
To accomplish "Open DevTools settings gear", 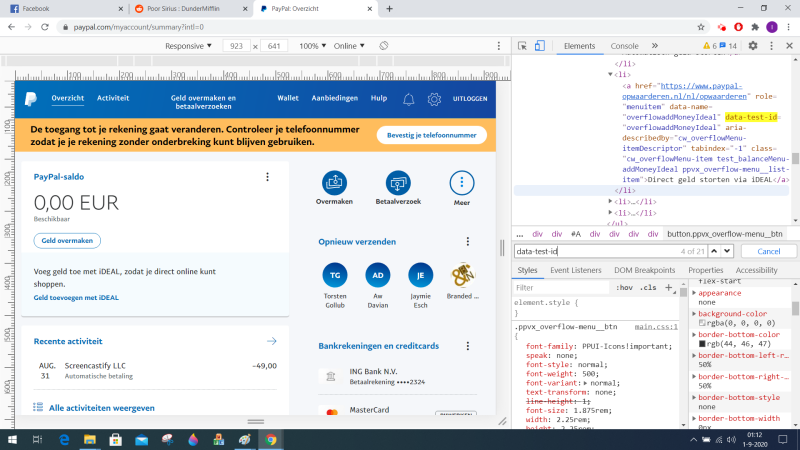I will coord(754,46).
